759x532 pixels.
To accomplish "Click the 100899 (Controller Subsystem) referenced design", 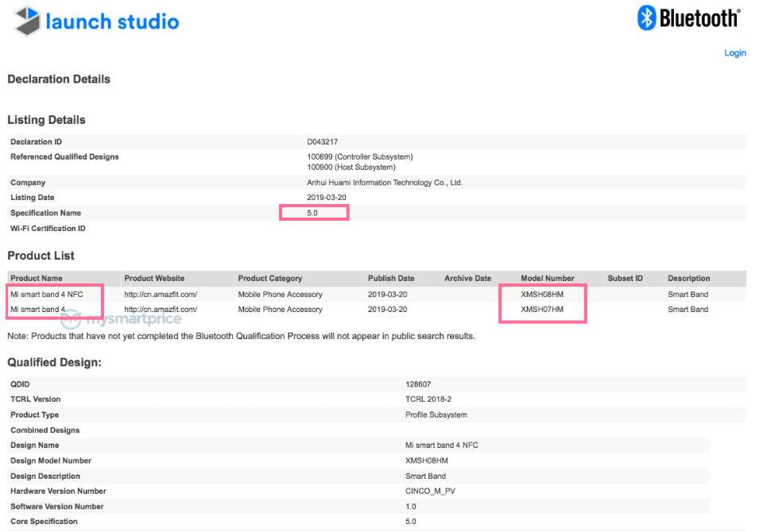I will 360,157.
